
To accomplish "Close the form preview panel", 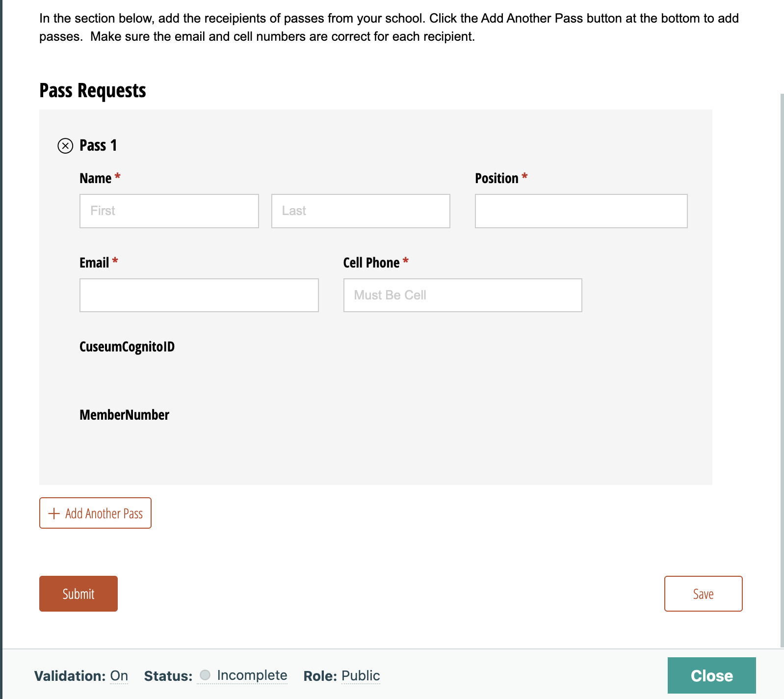I will pos(711,675).
